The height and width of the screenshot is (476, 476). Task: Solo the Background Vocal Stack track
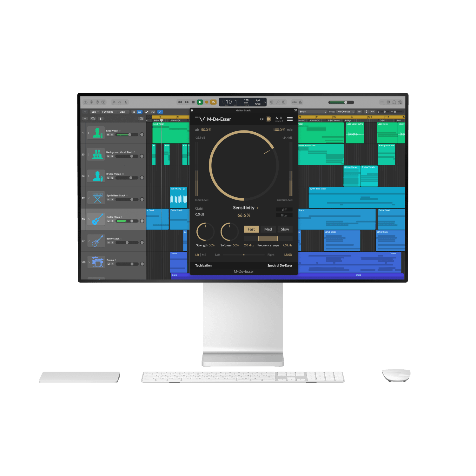(112, 156)
